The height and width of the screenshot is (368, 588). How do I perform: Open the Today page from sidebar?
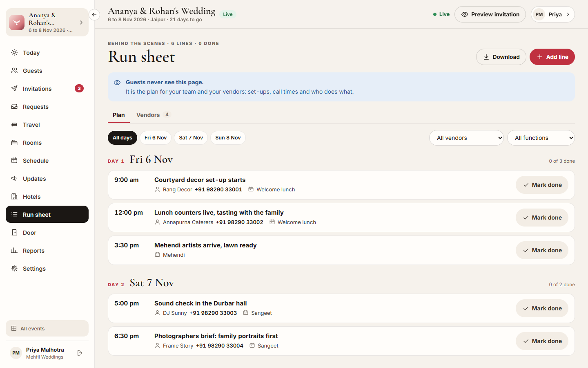click(x=47, y=53)
